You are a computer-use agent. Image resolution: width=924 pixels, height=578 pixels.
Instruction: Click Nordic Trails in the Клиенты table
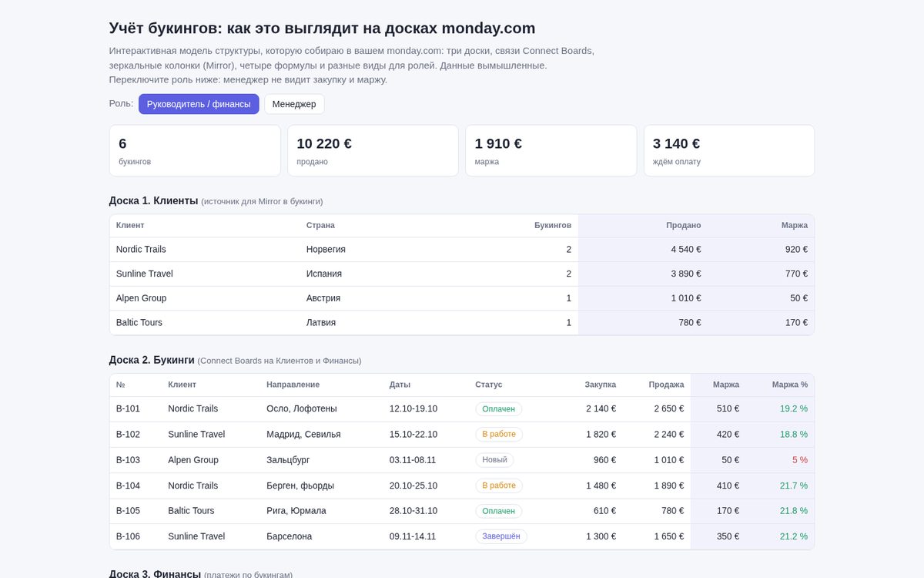click(x=141, y=250)
